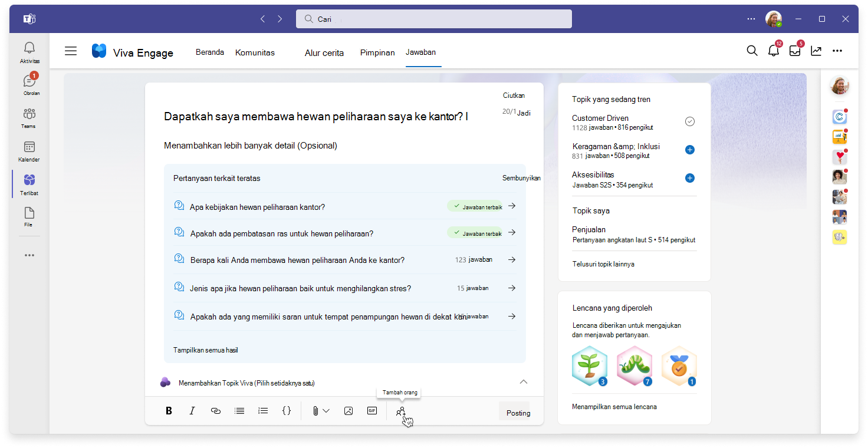This screenshot has height=448, width=868.
Task: Click Tampilkan semua hasil
Action: pyautogui.click(x=205, y=350)
